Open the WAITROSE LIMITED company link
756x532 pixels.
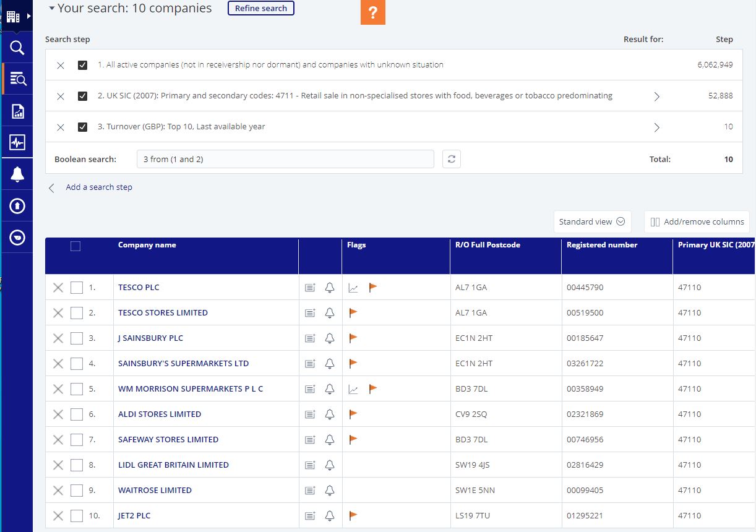point(155,491)
